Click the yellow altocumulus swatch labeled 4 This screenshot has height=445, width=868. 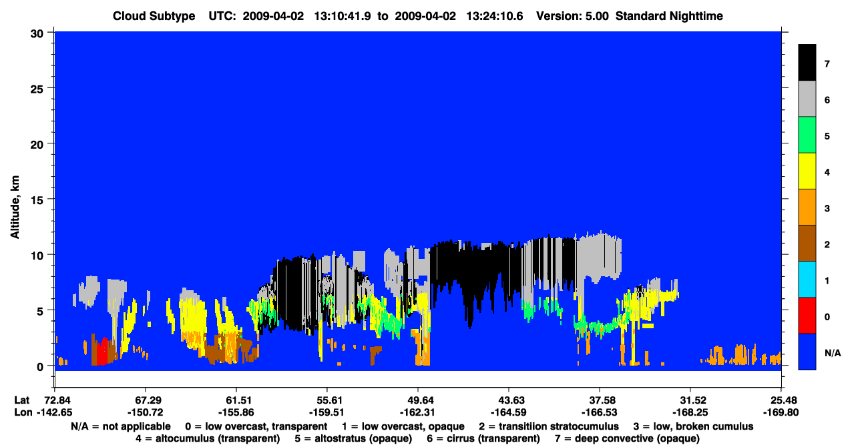click(x=807, y=171)
